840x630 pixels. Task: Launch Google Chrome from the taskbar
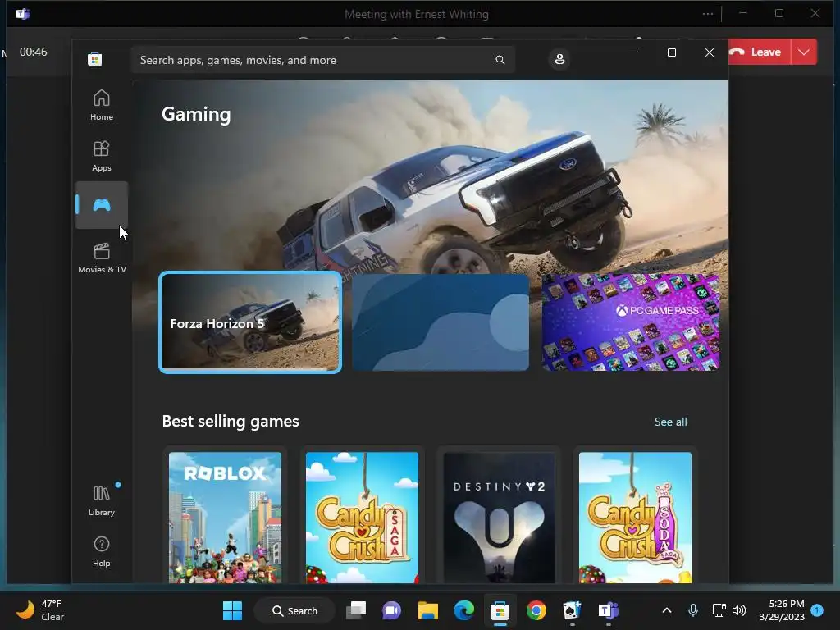coord(536,610)
